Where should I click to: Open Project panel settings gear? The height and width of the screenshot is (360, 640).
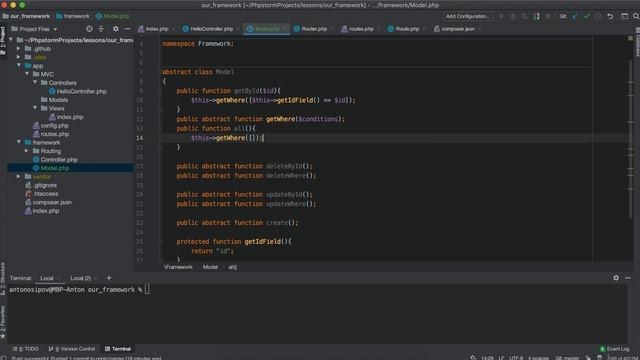116,29
